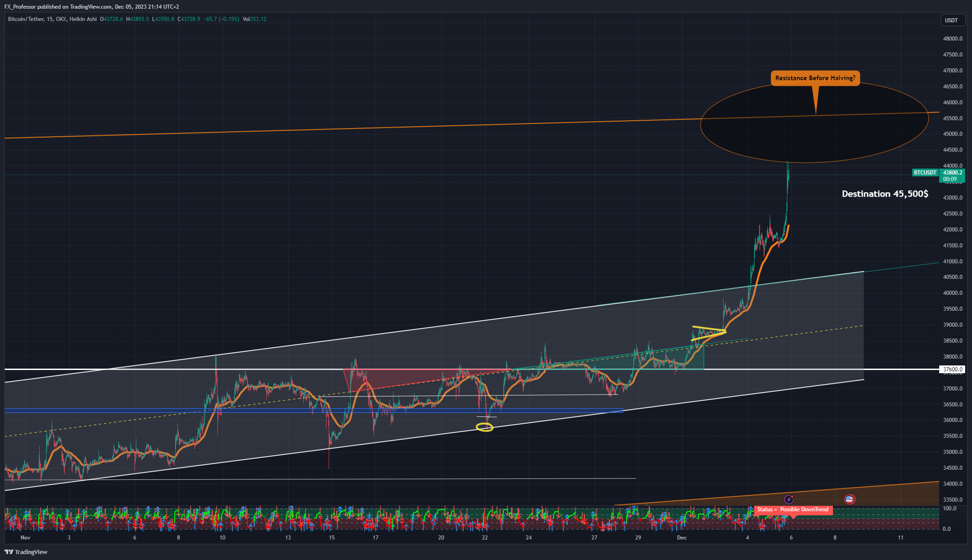
Task: Click the '10' date axis label
Action: pos(222,538)
